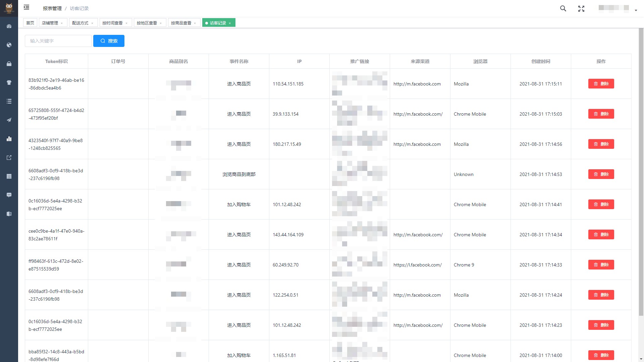Click 报表管理 in the breadcrumb
644x362 pixels.
[52, 8]
